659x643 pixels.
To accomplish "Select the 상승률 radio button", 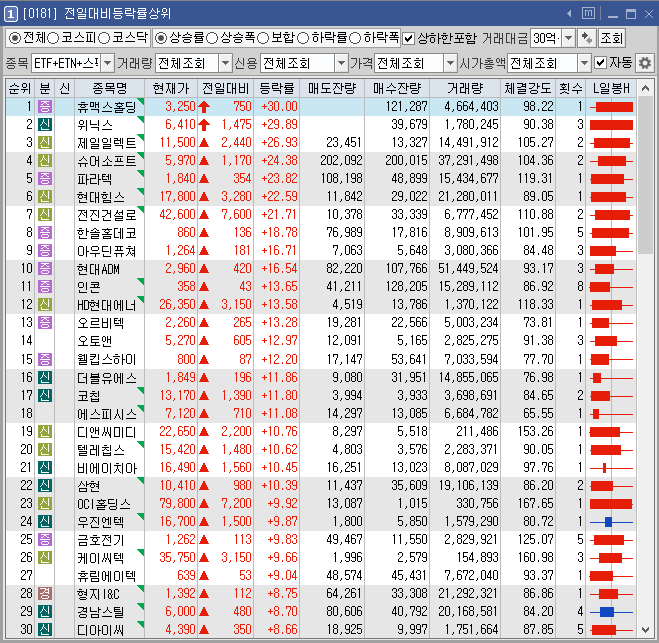I will [x=161, y=38].
